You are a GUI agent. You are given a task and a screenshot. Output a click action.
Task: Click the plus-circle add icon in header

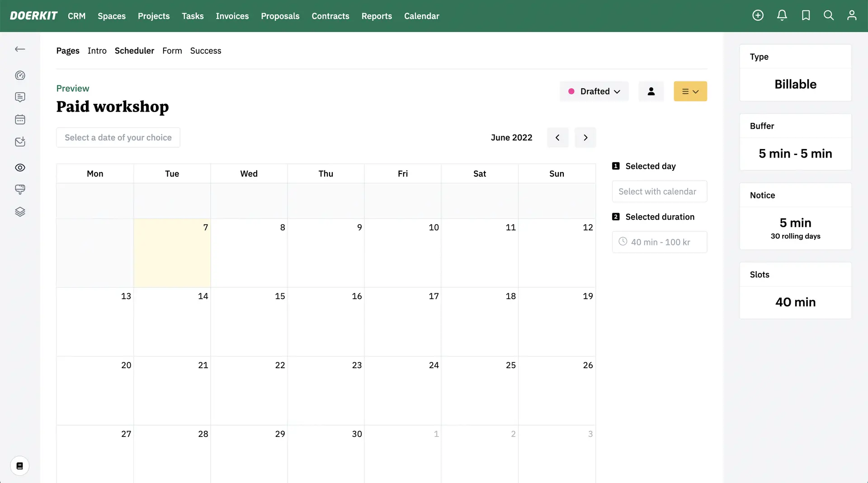tap(758, 15)
